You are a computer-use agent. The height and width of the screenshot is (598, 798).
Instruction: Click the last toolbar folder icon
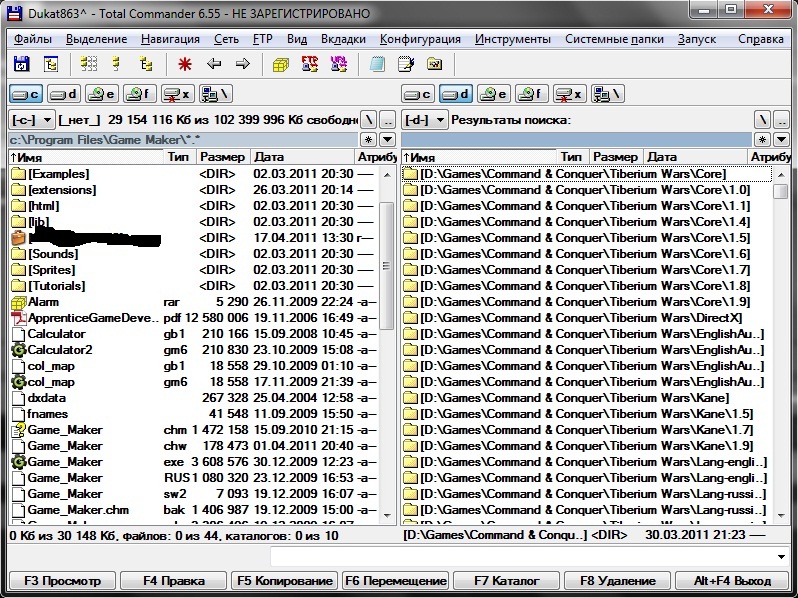click(x=435, y=64)
